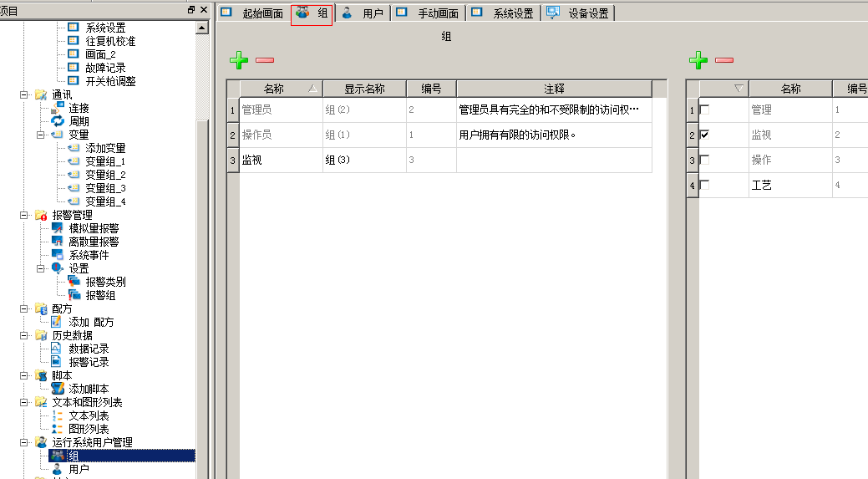The image size is (868, 479).
Task: Sort groups by 显示名称 column header
Action: coord(365,89)
